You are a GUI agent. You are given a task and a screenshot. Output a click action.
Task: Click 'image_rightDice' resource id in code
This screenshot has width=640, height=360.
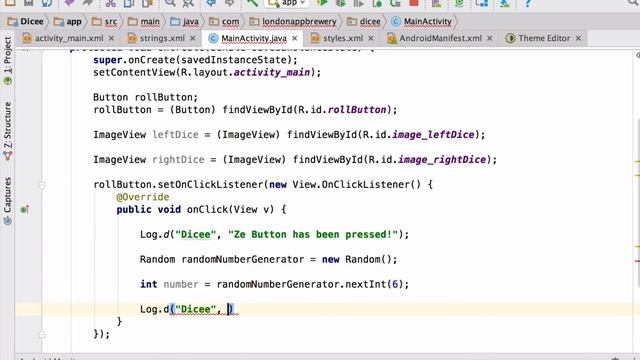(442, 160)
